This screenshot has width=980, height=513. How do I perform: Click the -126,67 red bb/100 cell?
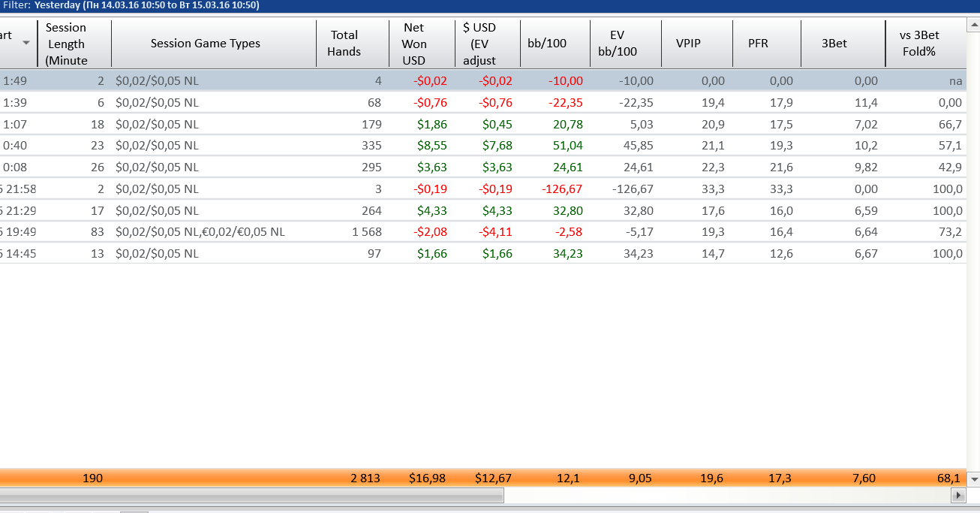(x=562, y=189)
